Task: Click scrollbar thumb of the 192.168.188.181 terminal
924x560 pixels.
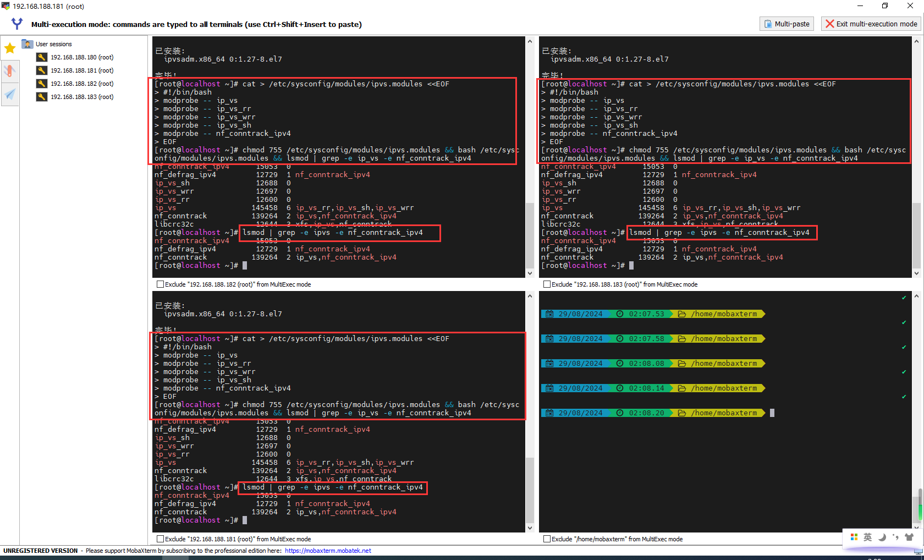Action: (530, 490)
